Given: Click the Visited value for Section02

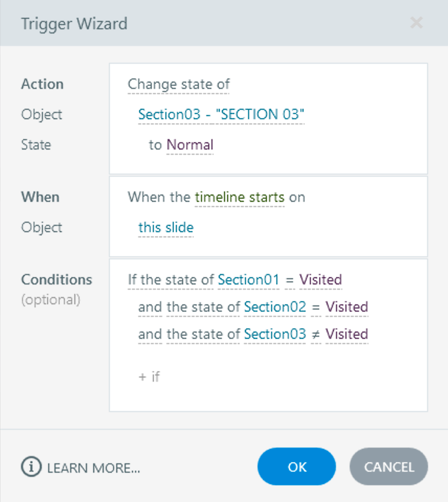Looking at the screenshot, I should click(346, 307).
